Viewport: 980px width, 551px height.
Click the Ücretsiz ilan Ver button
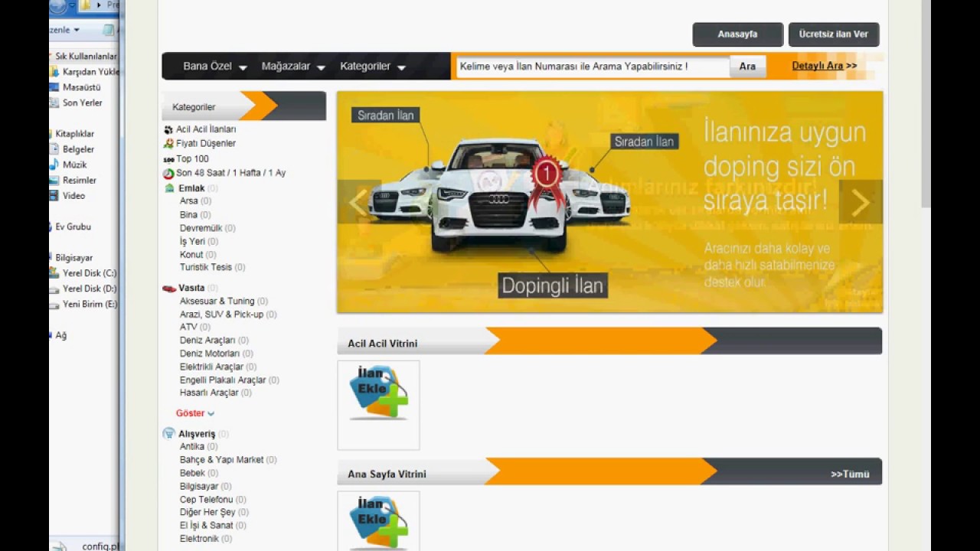[x=833, y=34]
